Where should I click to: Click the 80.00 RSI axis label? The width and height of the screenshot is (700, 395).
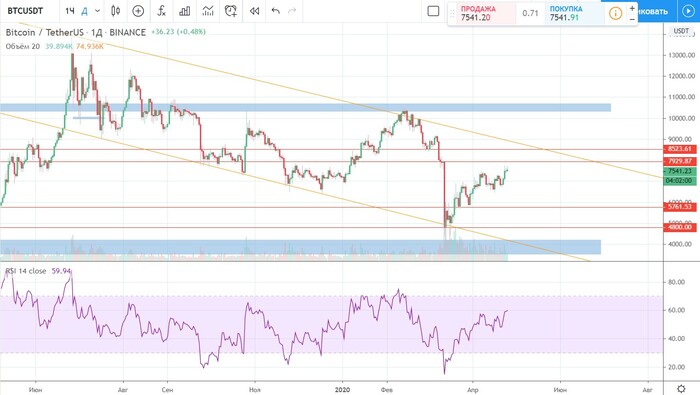pos(676,282)
